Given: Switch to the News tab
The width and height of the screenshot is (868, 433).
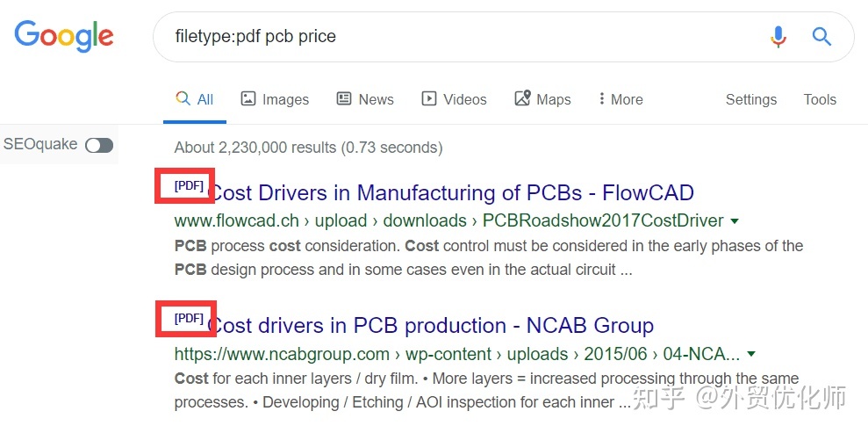Looking at the screenshot, I should point(365,99).
